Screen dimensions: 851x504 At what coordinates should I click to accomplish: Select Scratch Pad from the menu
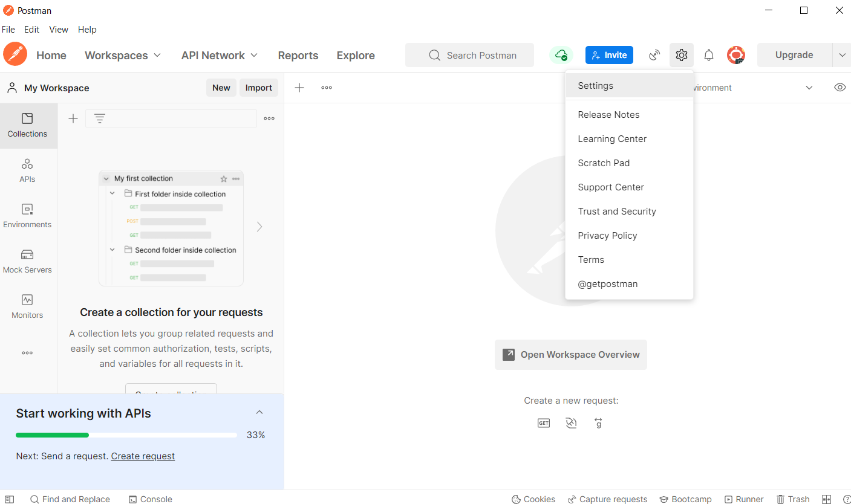[629, 163]
